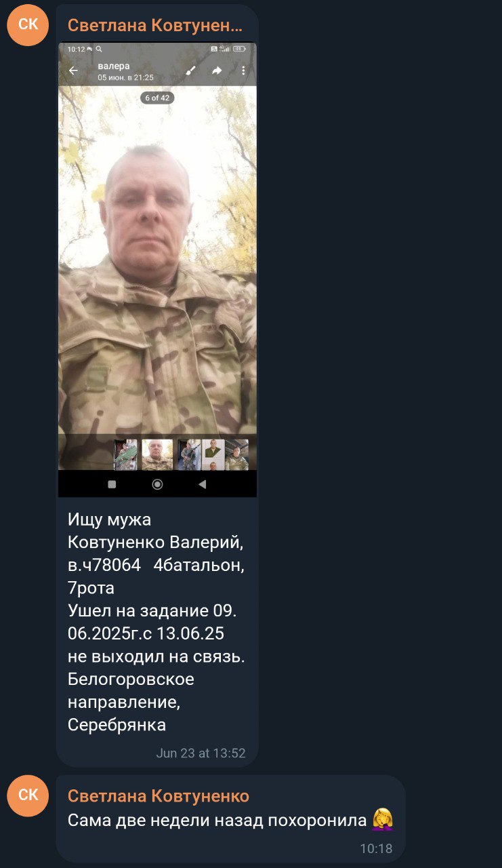Click the first CK avatar at top

28,25
